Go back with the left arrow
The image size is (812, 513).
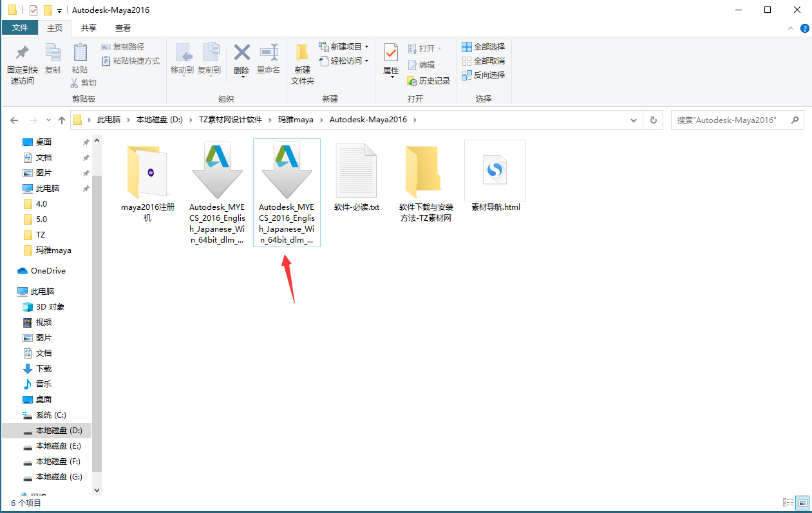click(14, 120)
